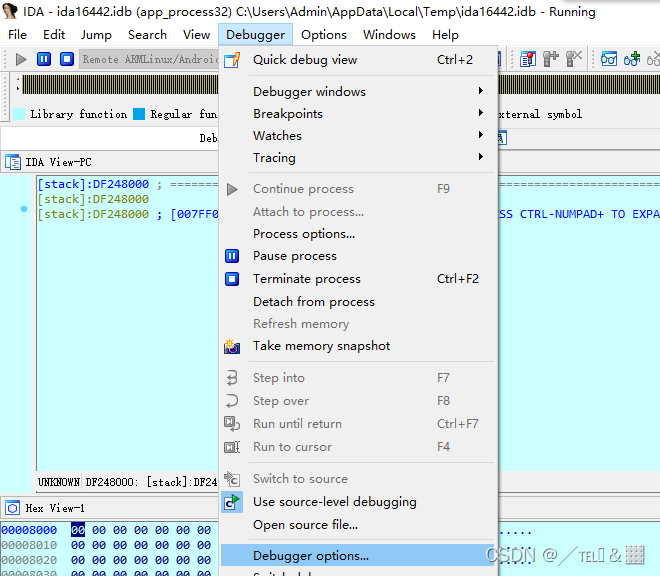Click the Pause process icon in menu

[x=232, y=256]
